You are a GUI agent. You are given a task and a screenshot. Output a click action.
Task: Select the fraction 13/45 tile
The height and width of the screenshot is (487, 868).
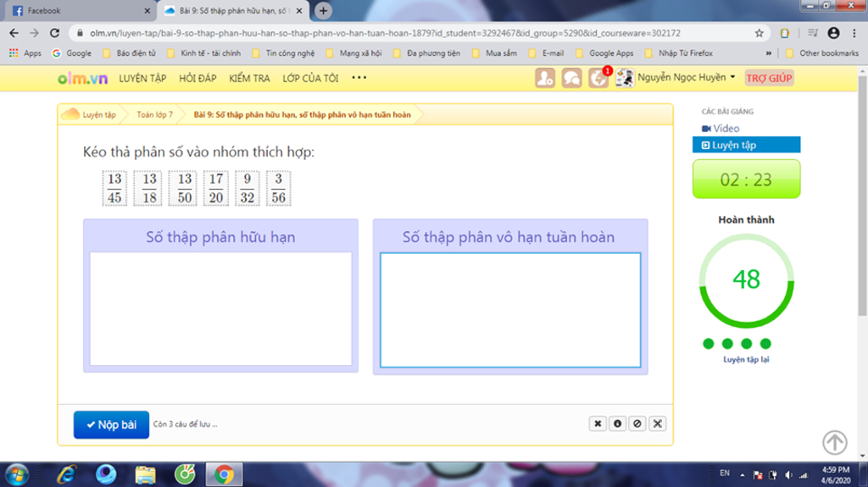(114, 188)
